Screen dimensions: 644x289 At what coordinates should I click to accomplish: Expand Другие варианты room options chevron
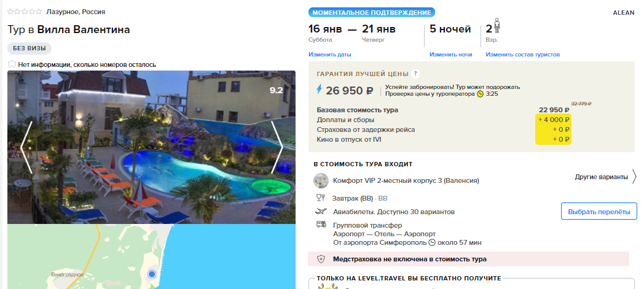634,177
